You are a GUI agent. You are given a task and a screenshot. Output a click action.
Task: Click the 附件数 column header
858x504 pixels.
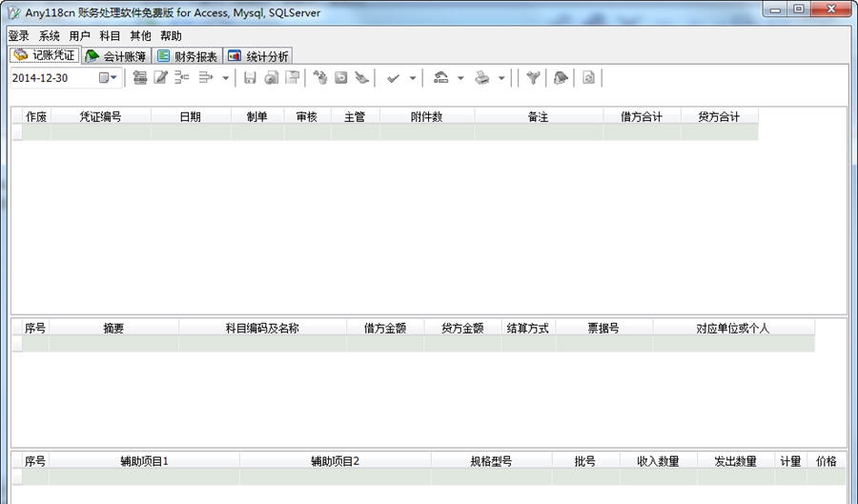click(x=427, y=116)
